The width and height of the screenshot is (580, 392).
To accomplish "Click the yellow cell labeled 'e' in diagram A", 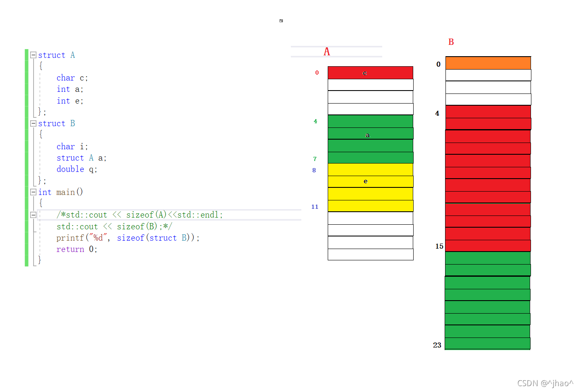I will (370, 182).
